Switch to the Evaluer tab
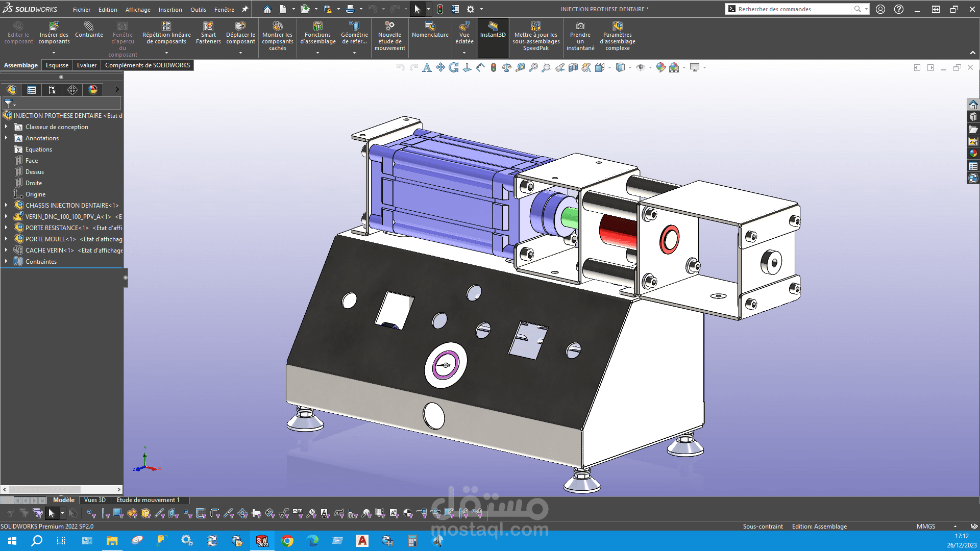Image resolution: width=980 pixels, height=551 pixels. tap(86, 65)
